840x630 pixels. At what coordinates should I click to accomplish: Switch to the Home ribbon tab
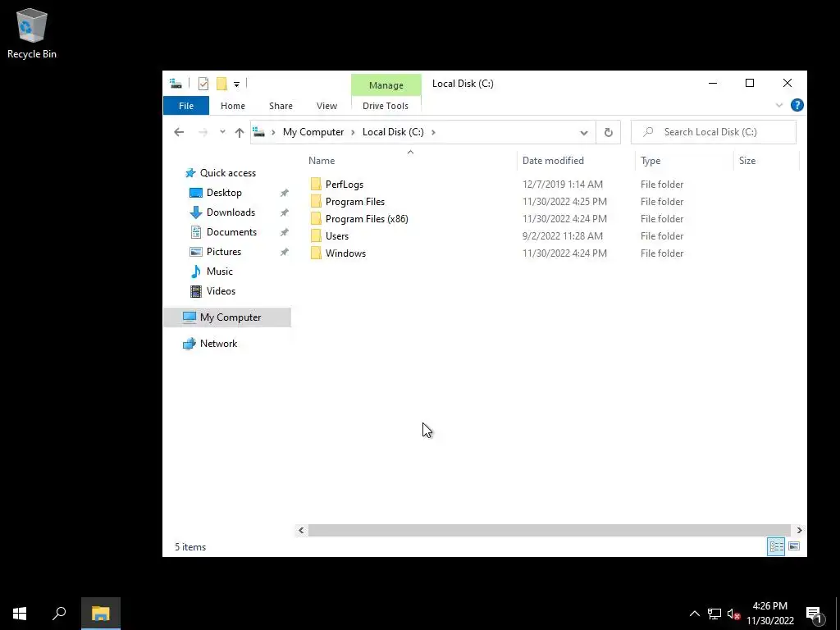(232, 106)
